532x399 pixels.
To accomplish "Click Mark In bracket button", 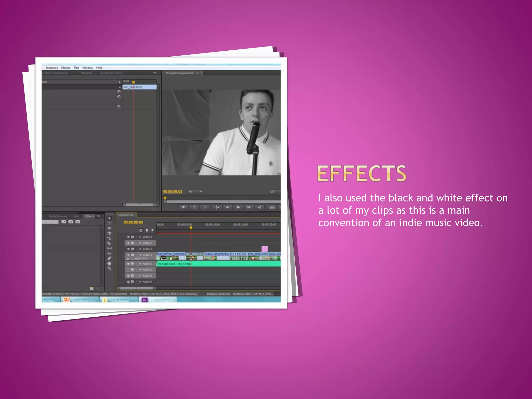I will (x=194, y=207).
